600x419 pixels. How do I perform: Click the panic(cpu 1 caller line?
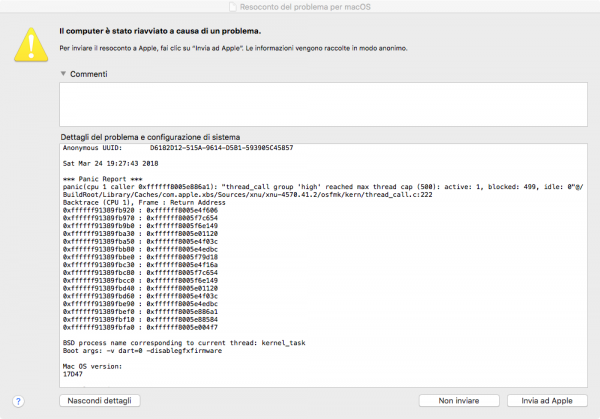(323, 187)
